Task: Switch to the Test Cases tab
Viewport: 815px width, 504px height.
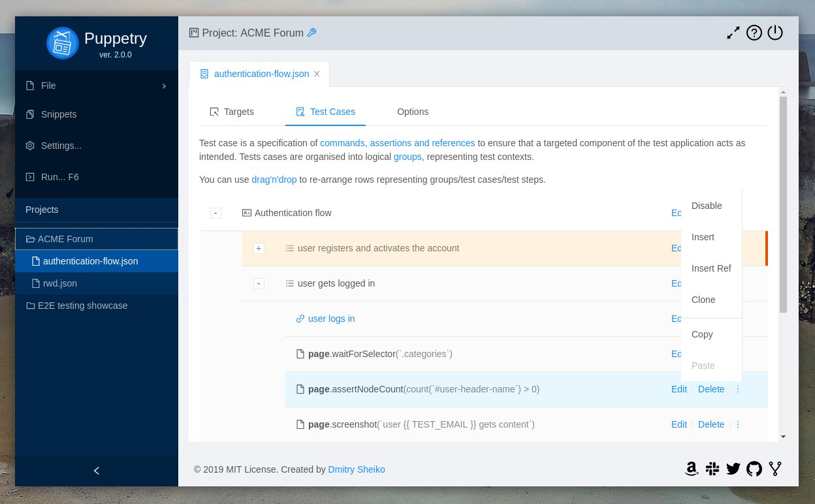Action: [x=325, y=112]
